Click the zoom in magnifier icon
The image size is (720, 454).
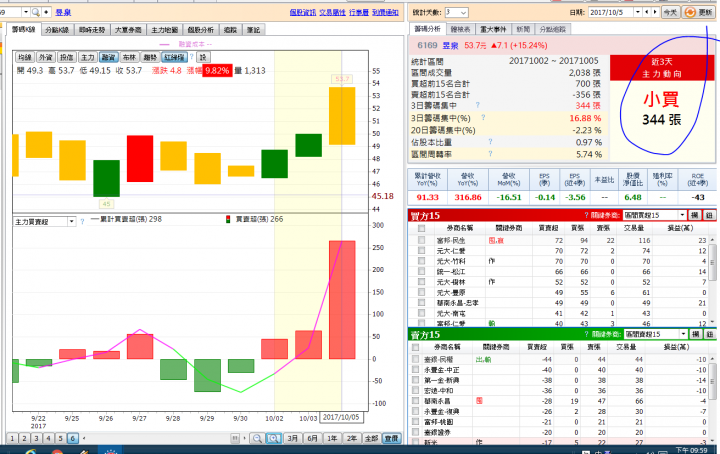pyautogui.click(x=274, y=438)
